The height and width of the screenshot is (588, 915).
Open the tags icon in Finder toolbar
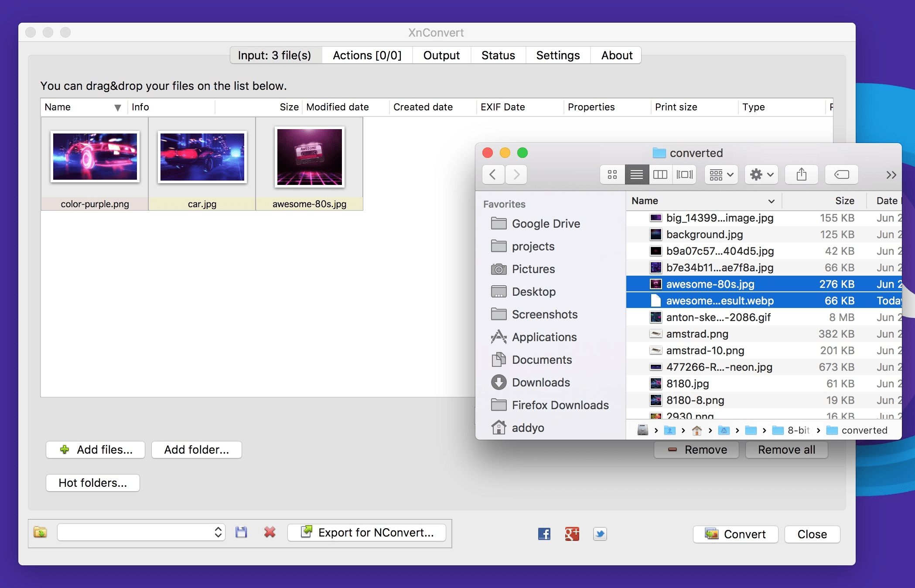[x=841, y=174]
